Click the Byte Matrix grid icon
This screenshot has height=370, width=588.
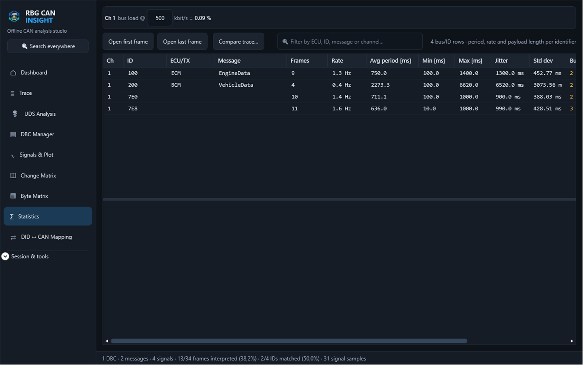(x=13, y=196)
